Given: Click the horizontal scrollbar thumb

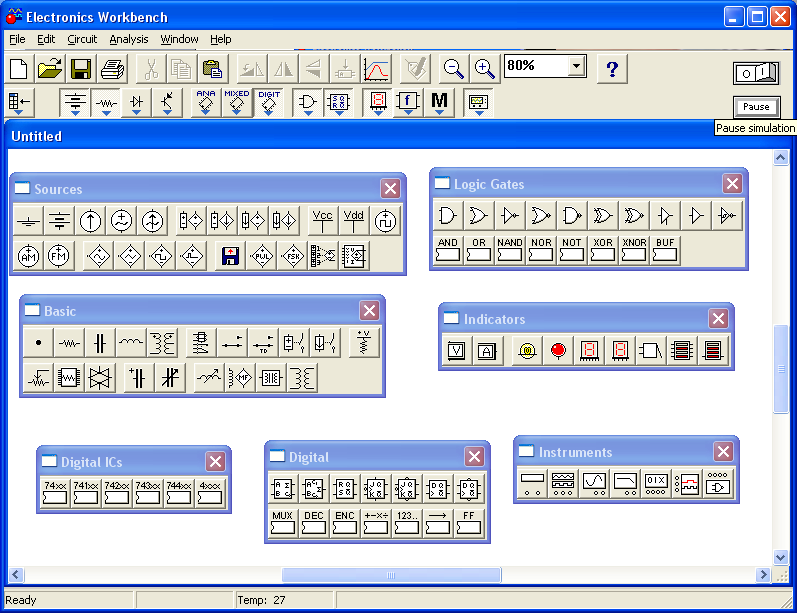Looking at the screenshot, I should tap(391, 575).
